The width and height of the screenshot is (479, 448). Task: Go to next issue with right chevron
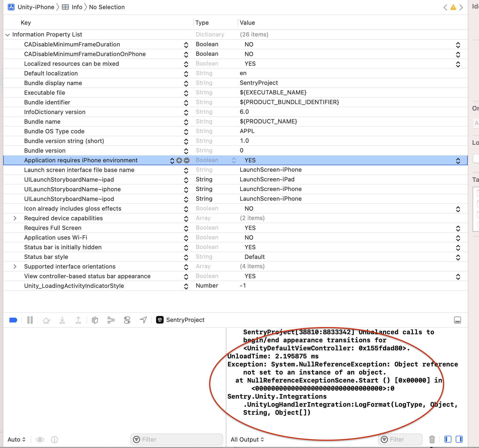click(461, 7)
